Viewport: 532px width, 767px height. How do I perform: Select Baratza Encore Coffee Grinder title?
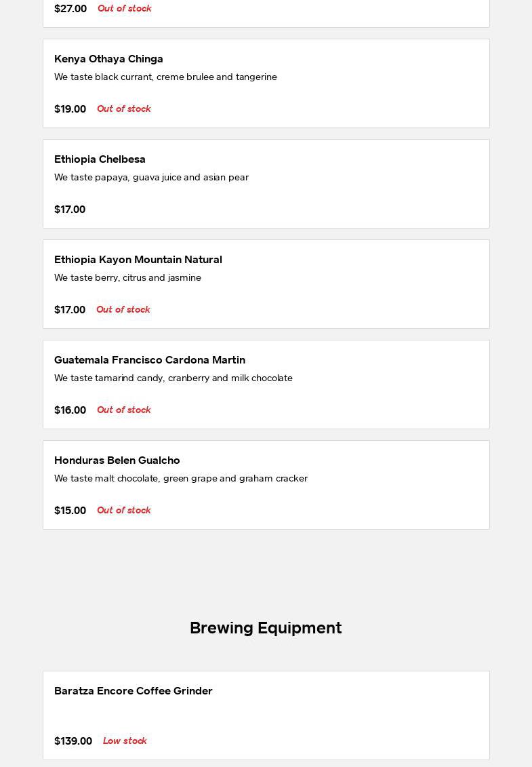coord(134,690)
